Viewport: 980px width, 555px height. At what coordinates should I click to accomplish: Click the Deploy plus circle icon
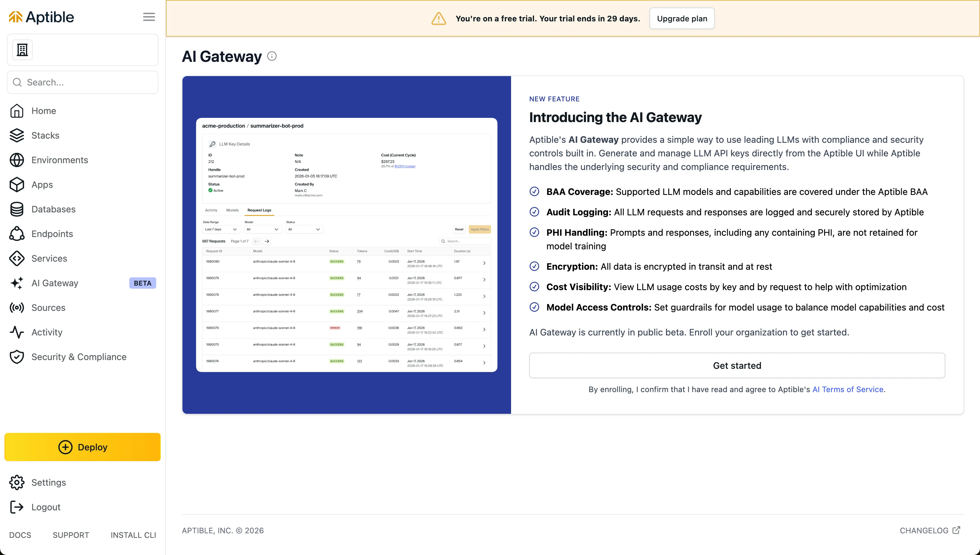65,447
